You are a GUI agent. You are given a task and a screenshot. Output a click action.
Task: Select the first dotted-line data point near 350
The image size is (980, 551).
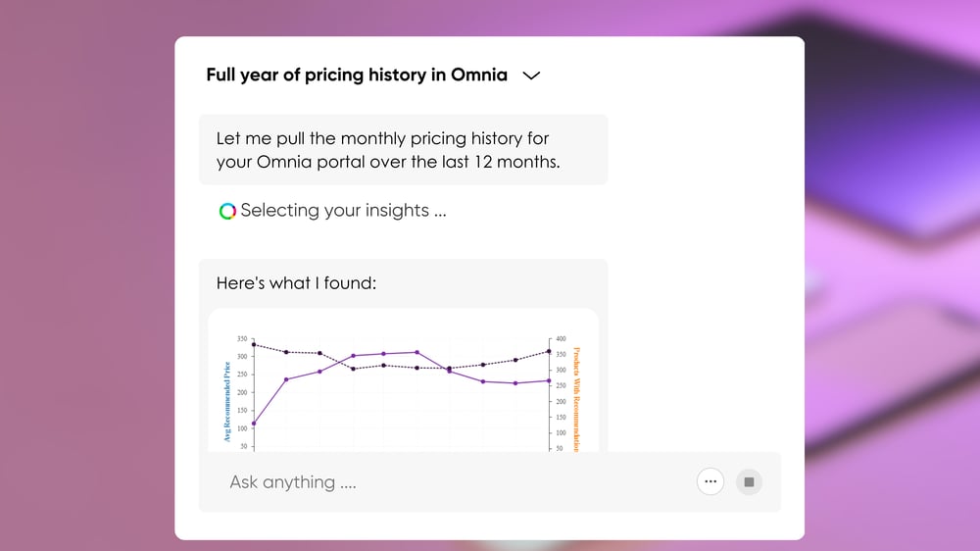(x=254, y=344)
